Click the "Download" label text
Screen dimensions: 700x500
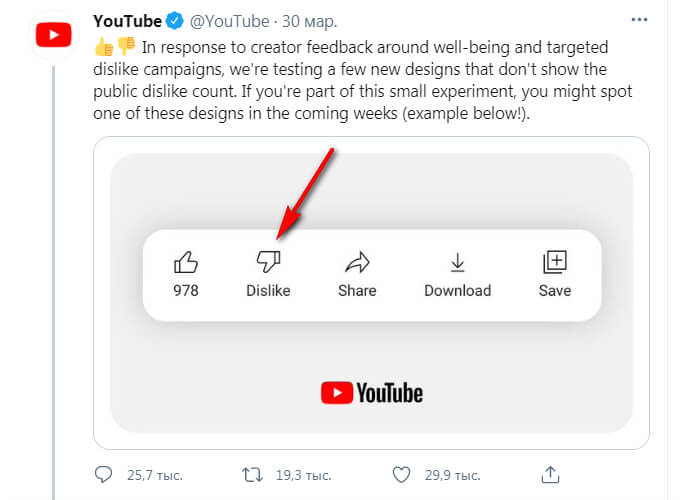[x=457, y=290]
